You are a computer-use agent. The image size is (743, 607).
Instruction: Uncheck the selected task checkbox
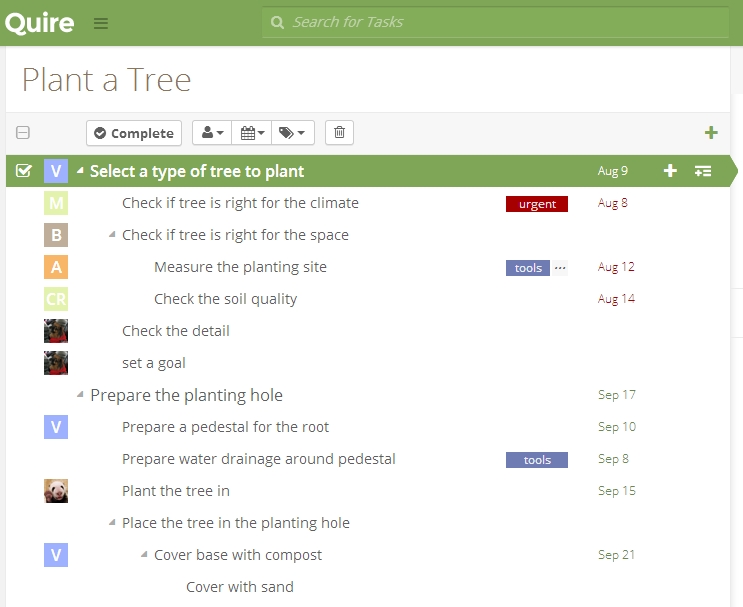pos(23,171)
